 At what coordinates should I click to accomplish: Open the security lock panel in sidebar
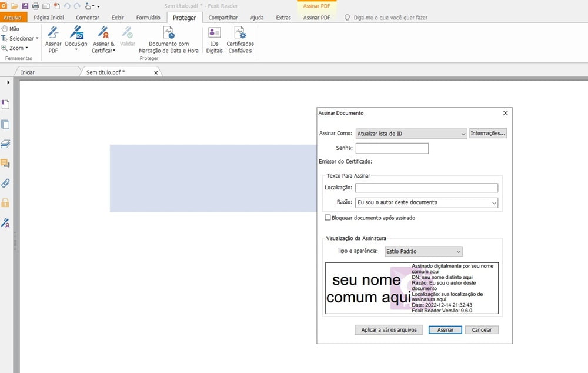(x=5, y=203)
